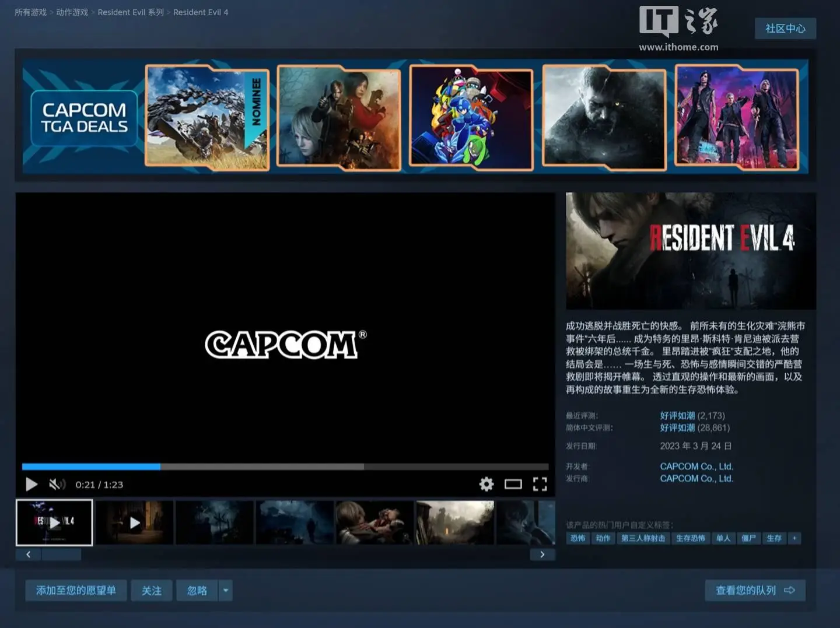This screenshot has height=628, width=840.
Task: Show more user tags via the plus icon
Action: tap(794, 538)
